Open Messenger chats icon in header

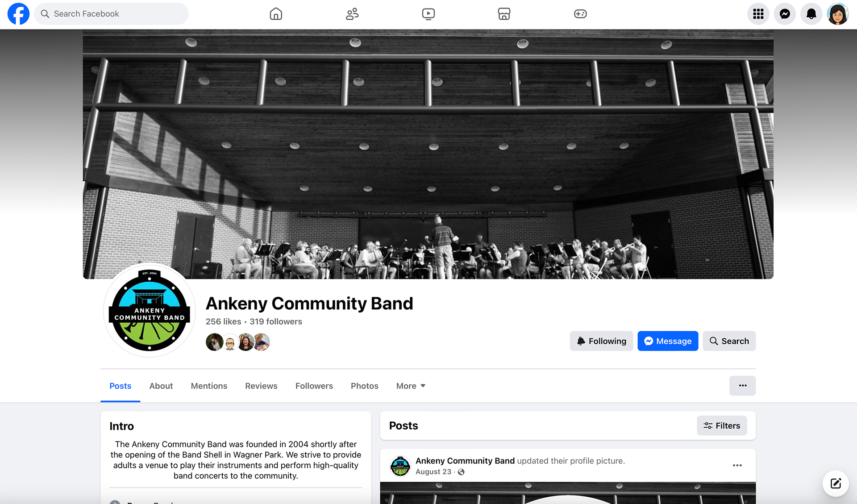click(785, 14)
